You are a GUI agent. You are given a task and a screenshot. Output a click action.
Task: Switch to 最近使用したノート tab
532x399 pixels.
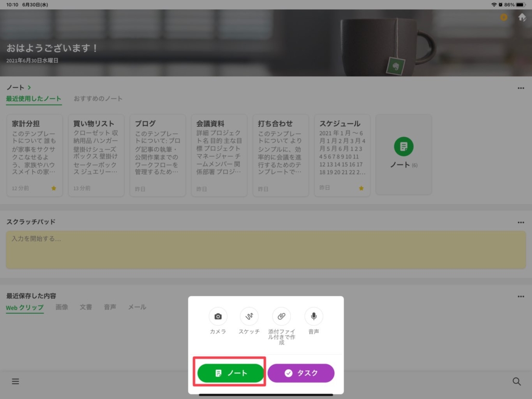pos(34,99)
